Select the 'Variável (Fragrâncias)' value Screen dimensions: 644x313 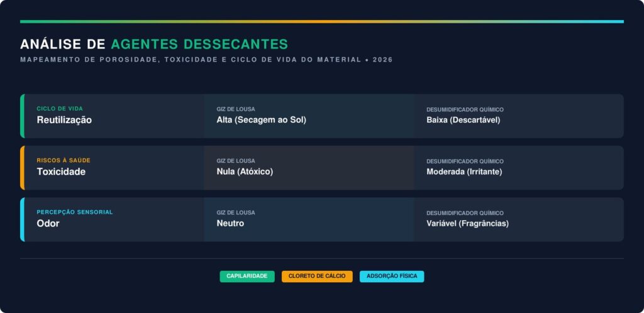[467, 223]
